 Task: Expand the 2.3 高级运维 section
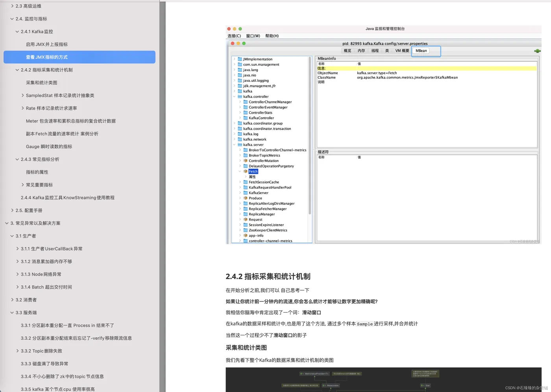click(x=12, y=6)
